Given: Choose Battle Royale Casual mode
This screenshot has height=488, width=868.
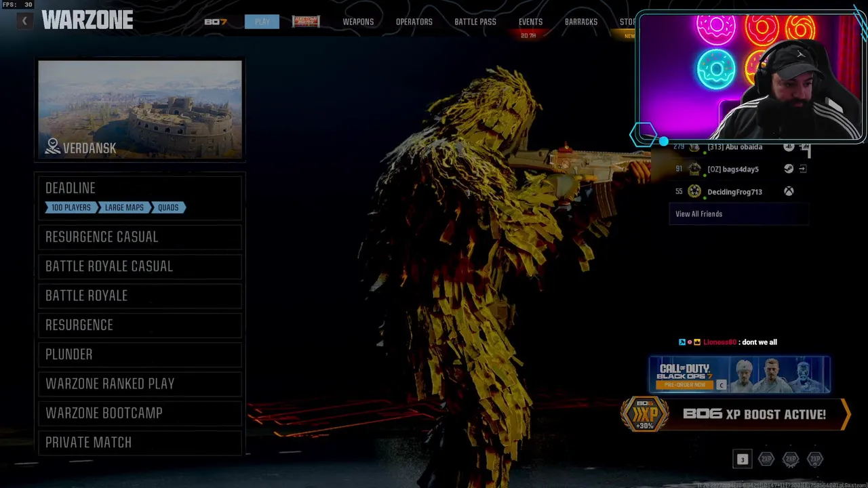Looking at the screenshot, I should (x=140, y=266).
